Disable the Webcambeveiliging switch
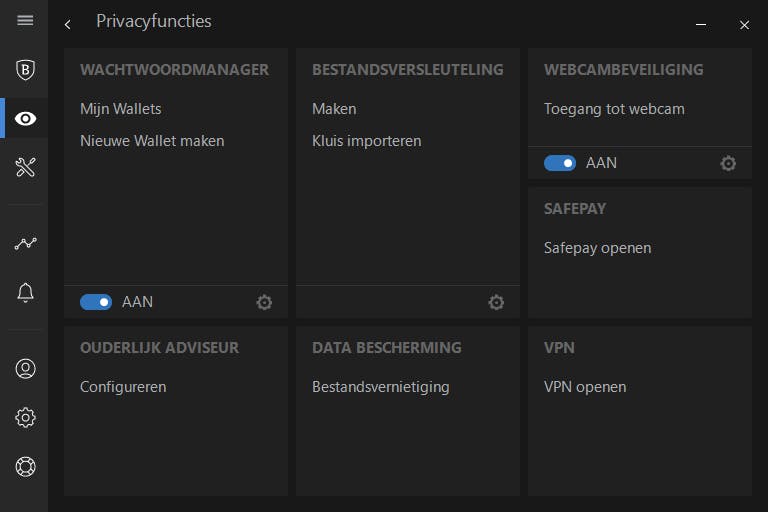The image size is (770, 514). click(560, 163)
